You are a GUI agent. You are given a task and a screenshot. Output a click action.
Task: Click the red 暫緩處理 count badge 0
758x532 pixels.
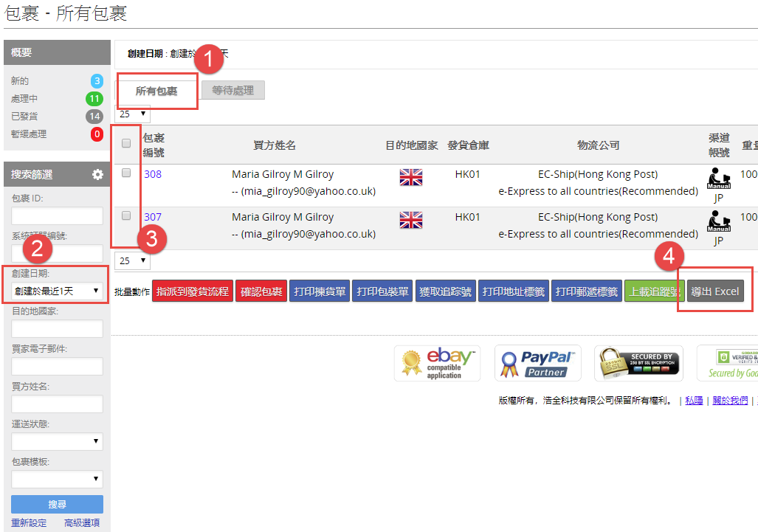pyautogui.click(x=97, y=134)
